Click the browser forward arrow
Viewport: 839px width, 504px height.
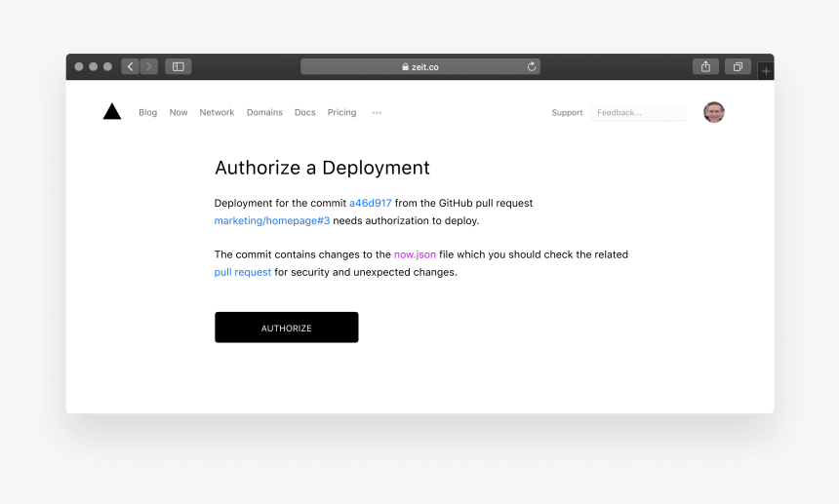[149, 66]
